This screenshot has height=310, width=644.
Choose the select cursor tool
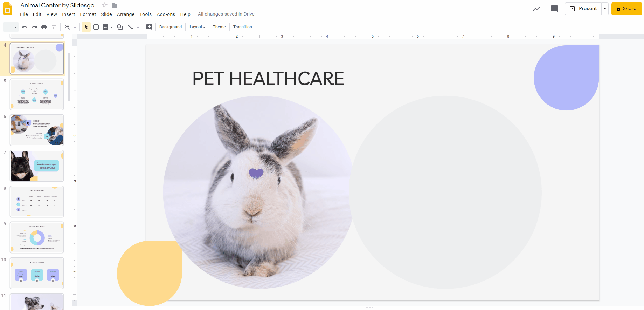86,27
